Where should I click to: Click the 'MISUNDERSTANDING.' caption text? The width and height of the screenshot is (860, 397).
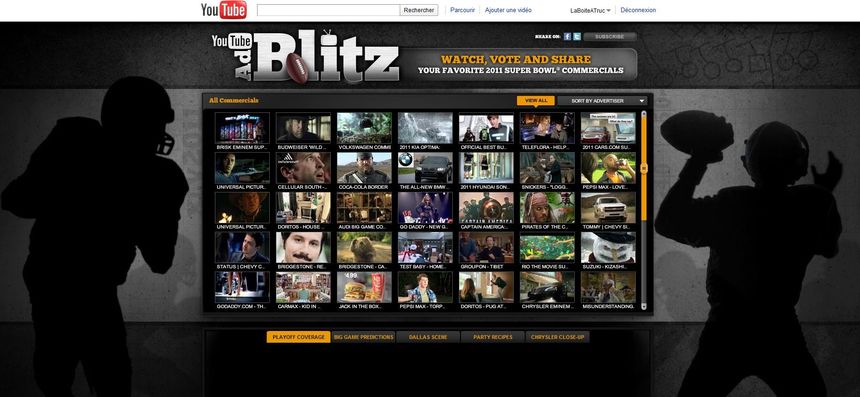[x=608, y=307]
